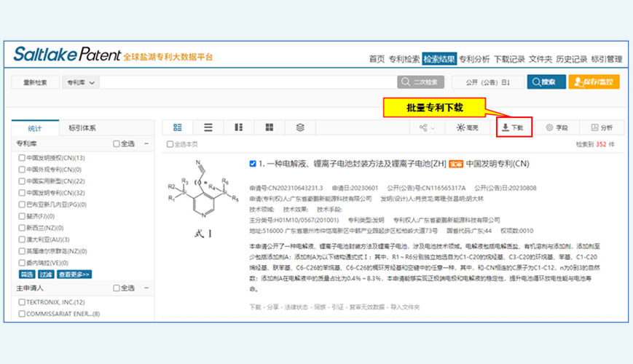
Task: Open the 专利库 database dropdown
Action: point(81,82)
